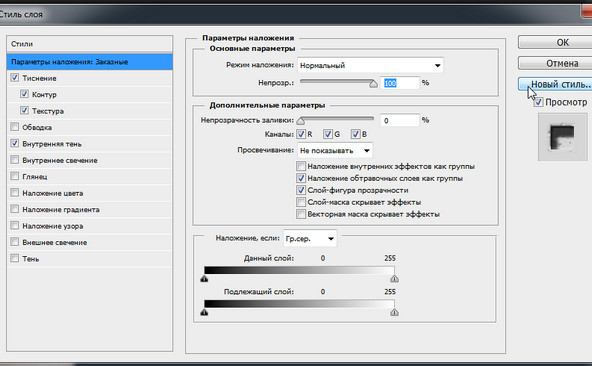Image resolution: width=592 pixels, height=366 pixels.
Task: Toggle the Просмотр preview checkbox
Action: coord(538,102)
